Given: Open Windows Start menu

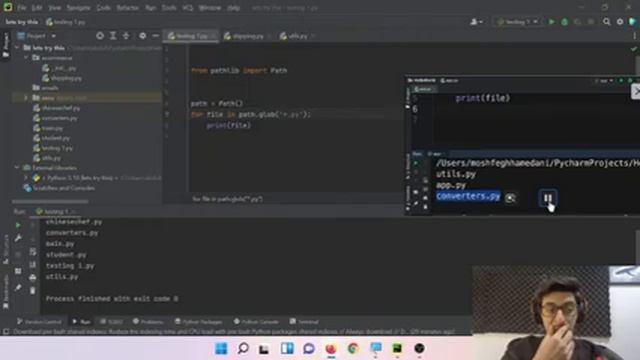Looking at the screenshot, I should coord(221,349).
